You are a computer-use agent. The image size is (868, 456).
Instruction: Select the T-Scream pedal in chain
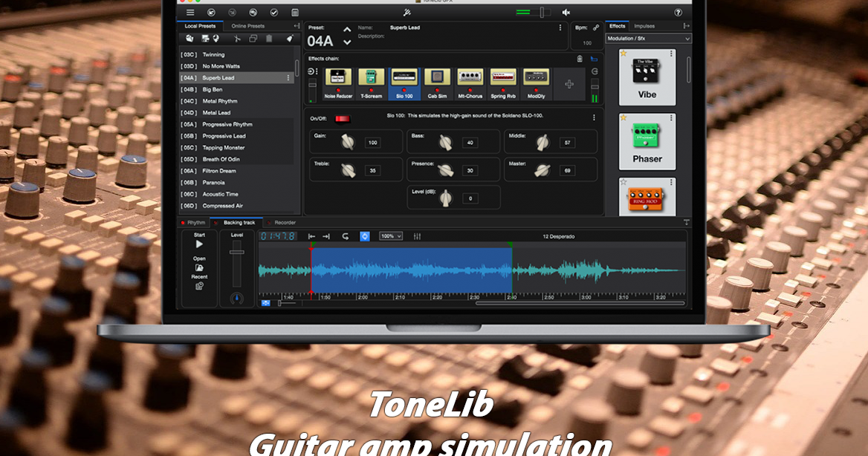pos(371,84)
